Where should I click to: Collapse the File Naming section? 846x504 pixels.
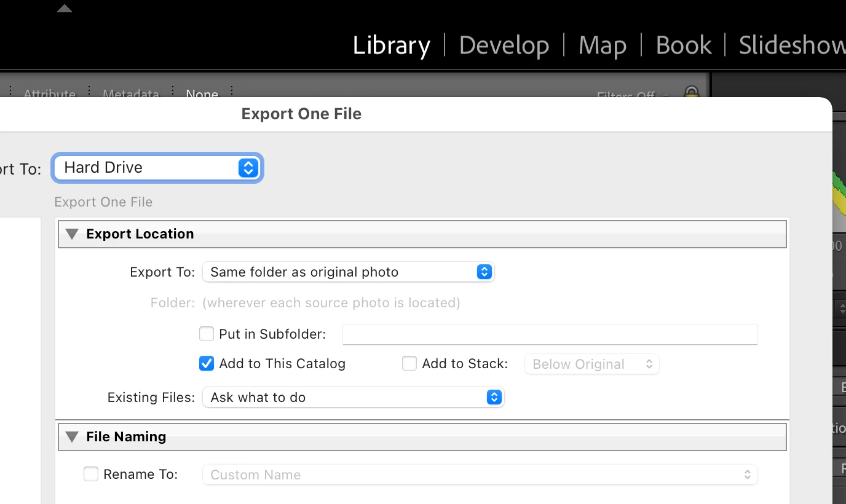[72, 437]
